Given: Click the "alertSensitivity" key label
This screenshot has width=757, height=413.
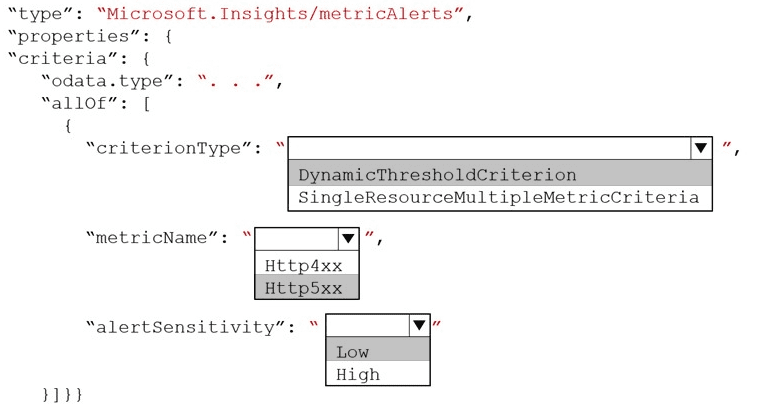Looking at the screenshot, I should pyautogui.click(x=186, y=327).
